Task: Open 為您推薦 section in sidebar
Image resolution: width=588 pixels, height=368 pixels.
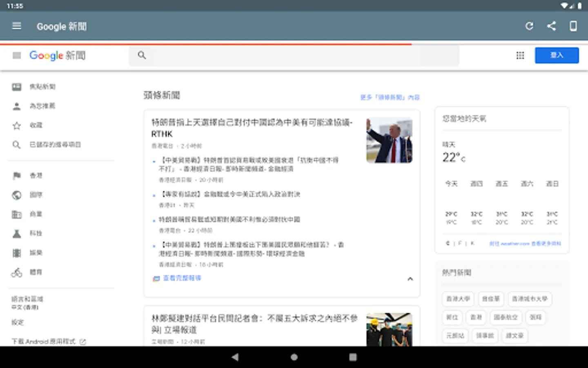Action: [42, 106]
